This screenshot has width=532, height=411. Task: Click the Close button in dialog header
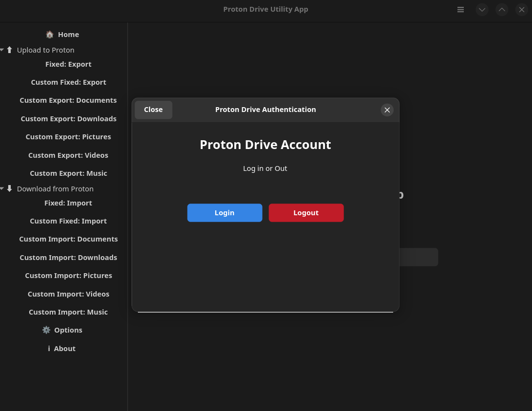coord(153,110)
